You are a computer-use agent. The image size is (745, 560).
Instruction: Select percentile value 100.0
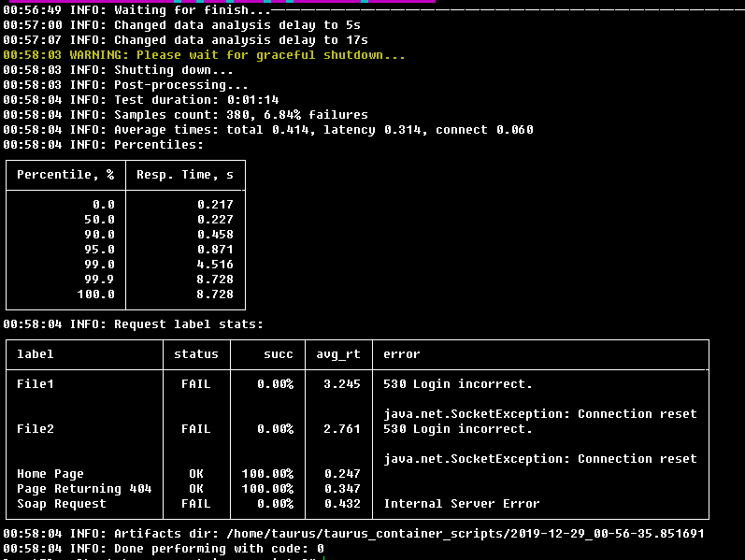(96, 294)
